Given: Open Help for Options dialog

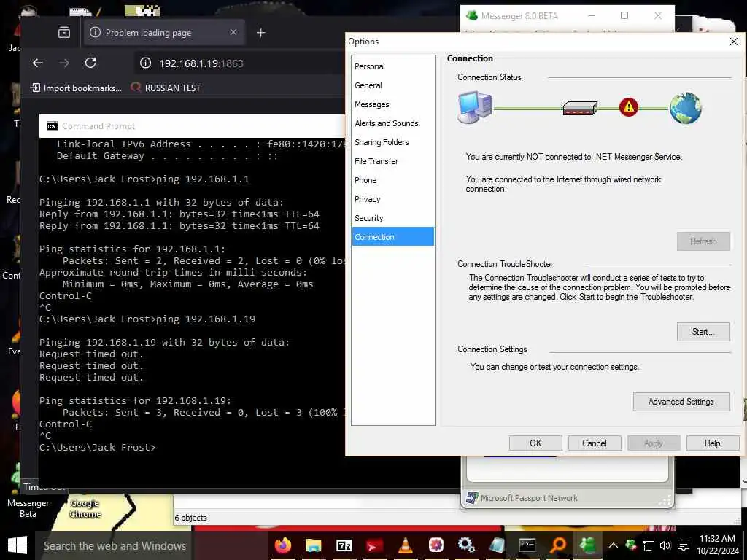Looking at the screenshot, I should [713, 443].
